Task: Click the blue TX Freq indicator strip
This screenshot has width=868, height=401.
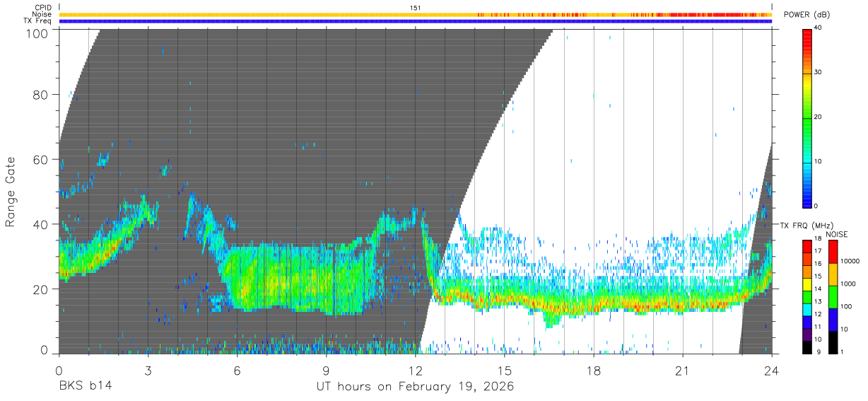Action: pyautogui.click(x=415, y=21)
